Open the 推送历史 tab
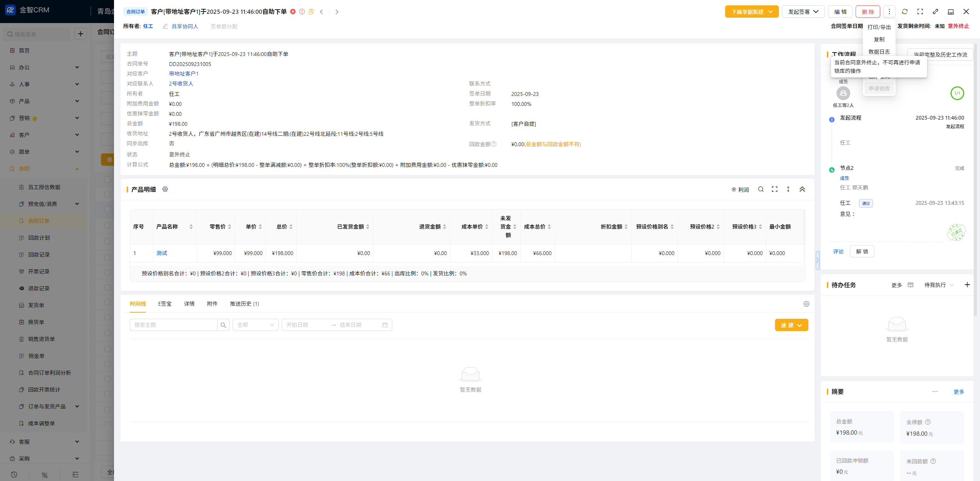The height and width of the screenshot is (481, 980). point(244,304)
